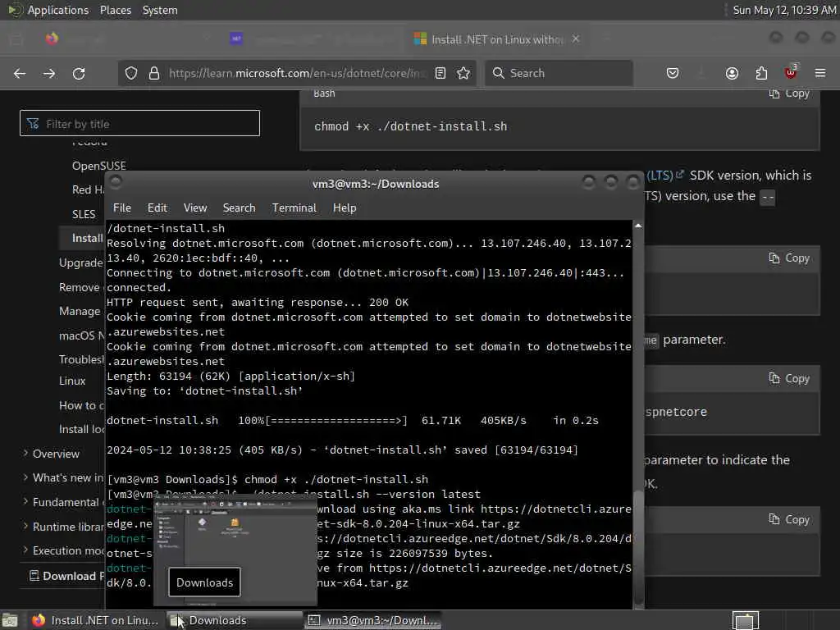Screen dimensions: 840x630
Task: Click the Firefox Search box
Action: point(559,73)
